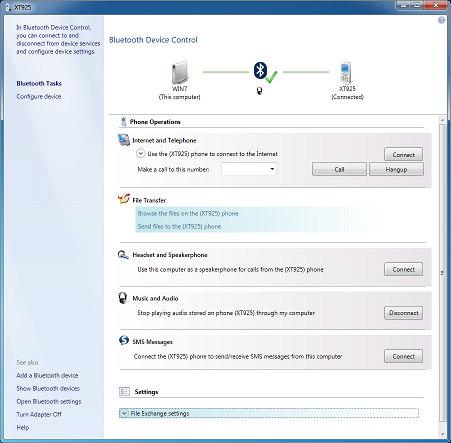This screenshot has height=443, width=451.
Task: Open the phone number dropdown
Action: [x=272, y=169]
